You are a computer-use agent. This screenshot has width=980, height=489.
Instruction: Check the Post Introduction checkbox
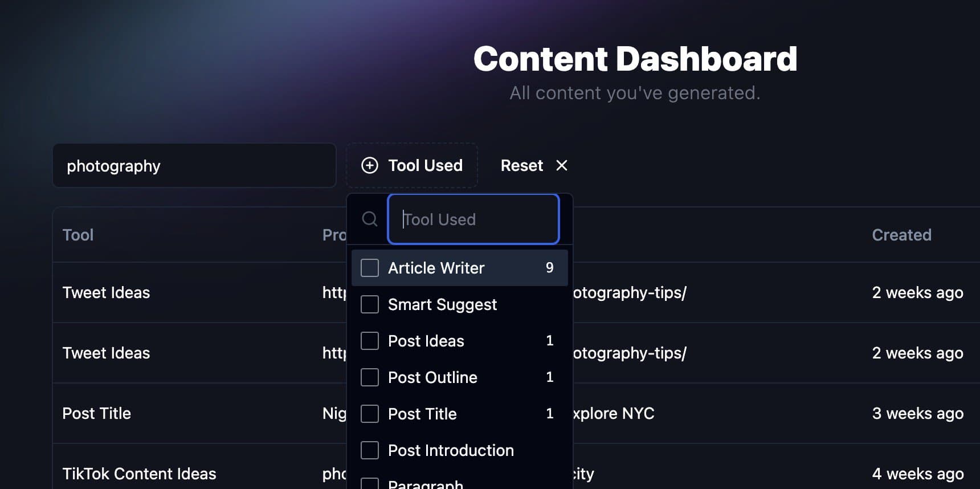(370, 450)
